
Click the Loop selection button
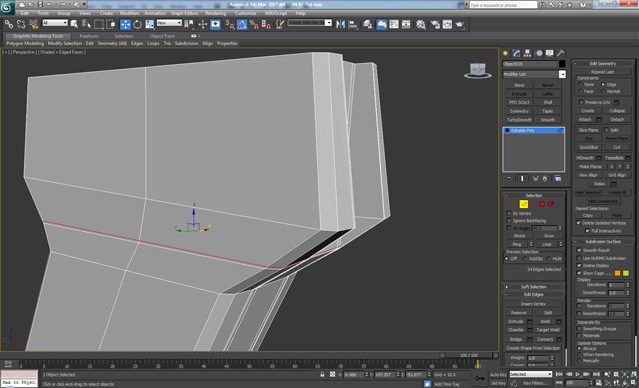coord(546,245)
